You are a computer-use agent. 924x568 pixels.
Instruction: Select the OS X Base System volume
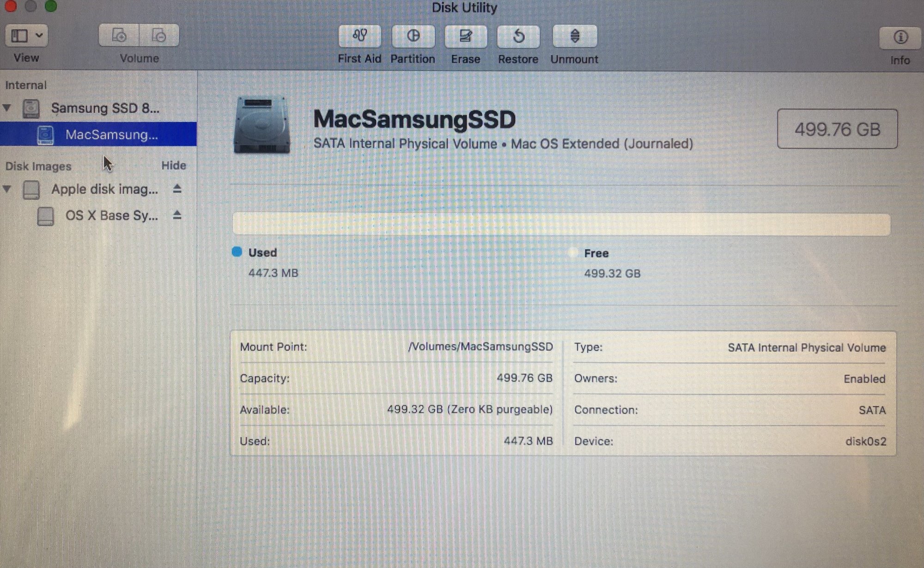point(111,216)
